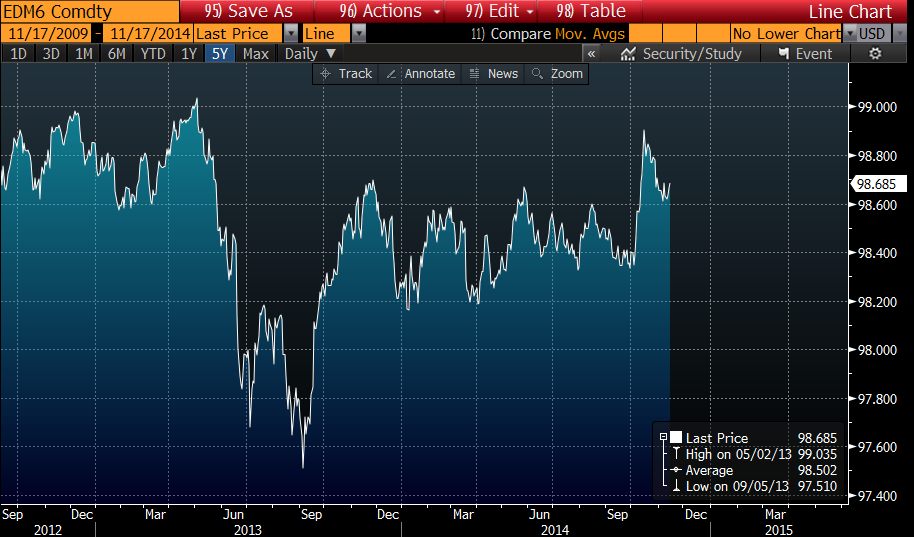
Task: Select the Max time range tab
Action: [255, 54]
